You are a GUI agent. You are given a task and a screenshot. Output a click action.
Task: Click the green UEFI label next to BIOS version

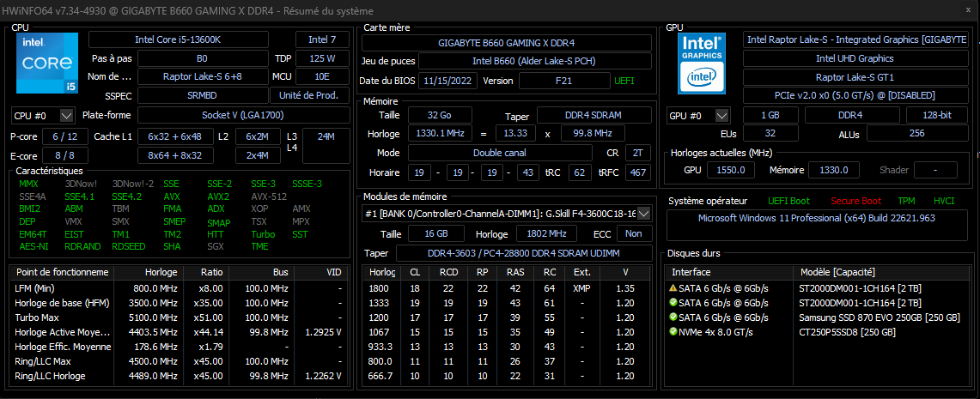[624, 81]
